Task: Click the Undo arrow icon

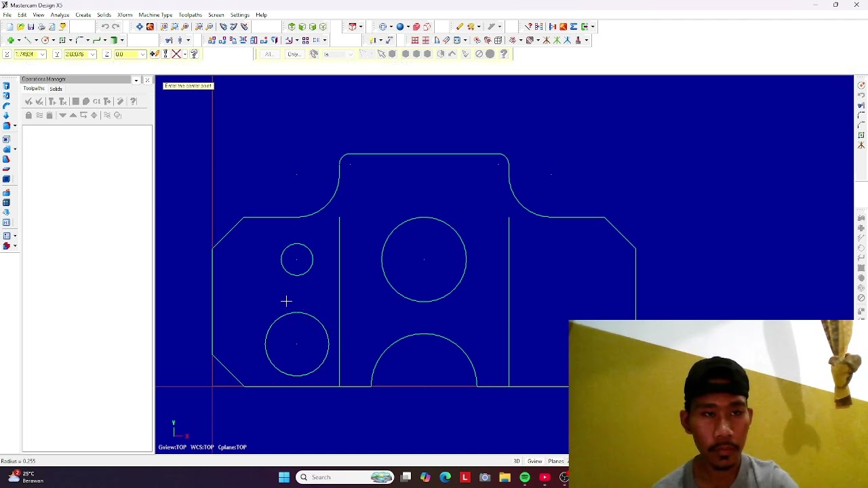Action: [x=105, y=26]
